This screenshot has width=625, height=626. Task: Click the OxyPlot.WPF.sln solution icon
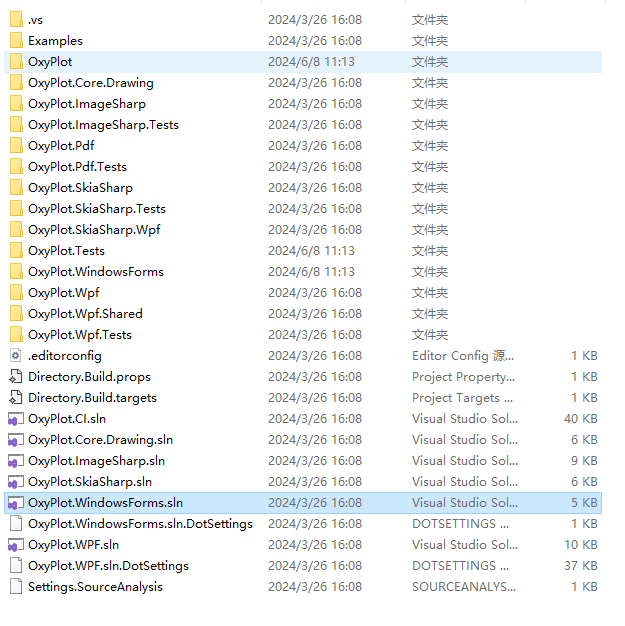[x=16, y=545]
